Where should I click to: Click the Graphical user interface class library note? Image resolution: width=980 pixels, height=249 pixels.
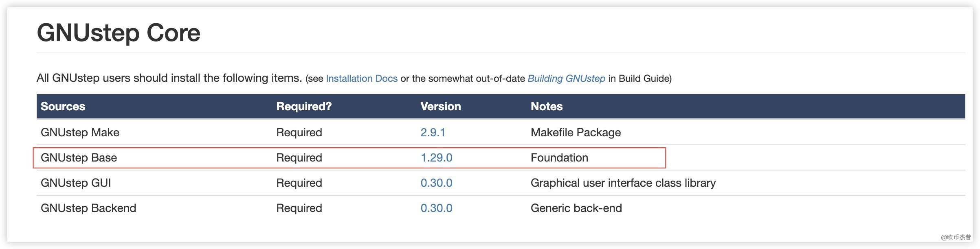click(623, 183)
